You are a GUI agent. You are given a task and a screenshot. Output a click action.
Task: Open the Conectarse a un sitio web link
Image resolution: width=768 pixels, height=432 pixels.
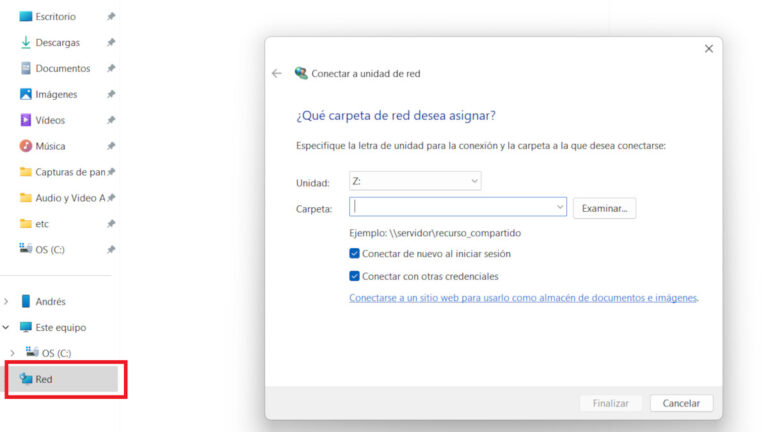click(523, 298)
